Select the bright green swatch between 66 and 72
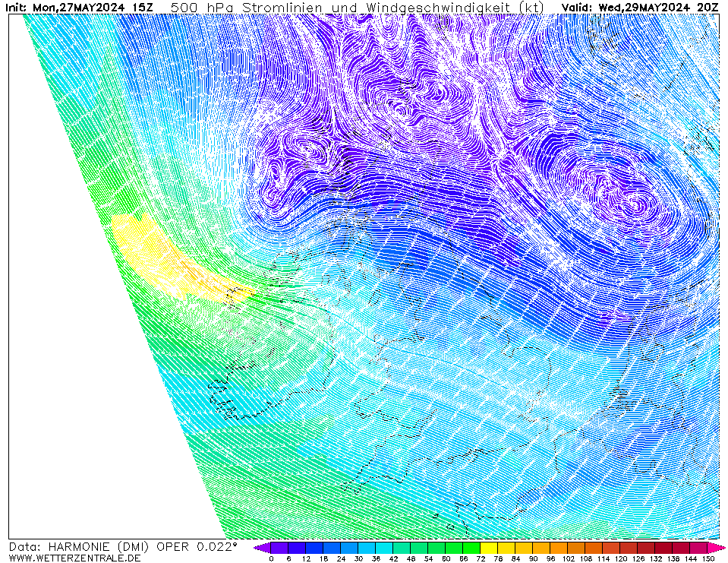728x563 pixels. coord(472,548)
